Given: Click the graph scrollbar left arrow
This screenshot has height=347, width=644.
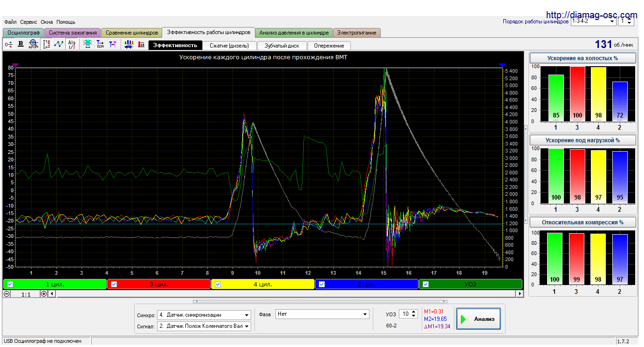Looking at the screenshot, I should tap(52, 294).
